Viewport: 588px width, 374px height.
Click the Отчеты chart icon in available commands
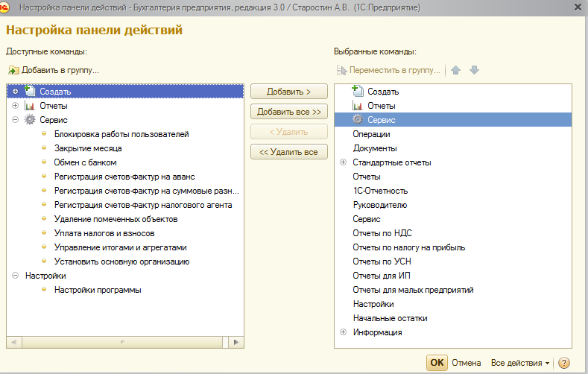30,106
